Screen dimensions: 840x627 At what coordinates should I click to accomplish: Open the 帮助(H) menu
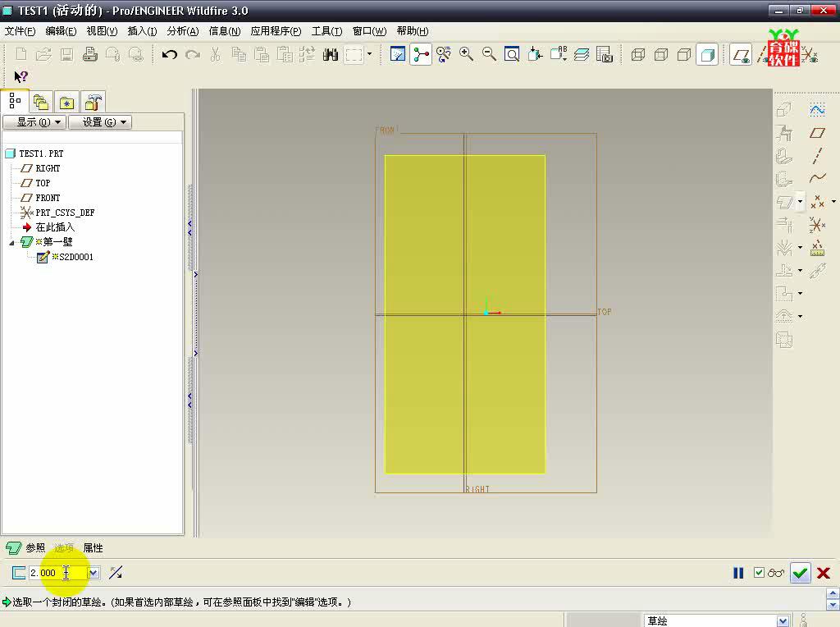click(x=413, y=31)
